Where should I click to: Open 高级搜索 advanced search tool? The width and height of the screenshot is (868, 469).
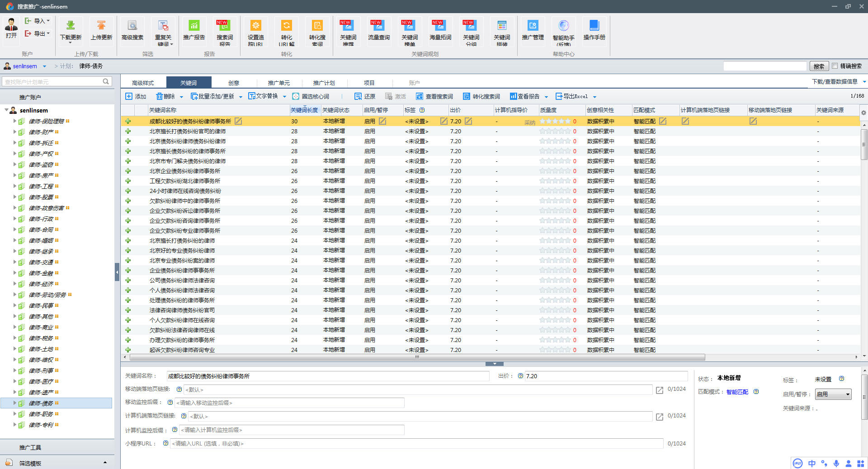tap(132, 26)
